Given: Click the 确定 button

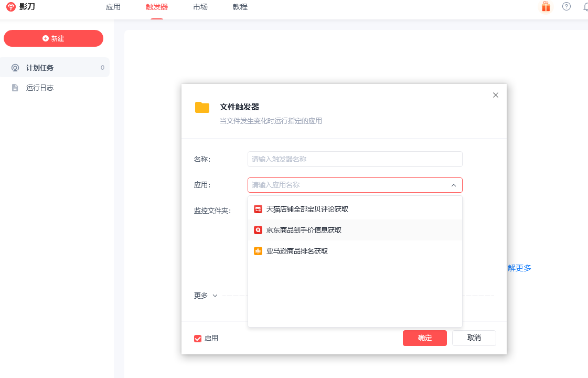Looking at the screenshot, I should 424,338.
